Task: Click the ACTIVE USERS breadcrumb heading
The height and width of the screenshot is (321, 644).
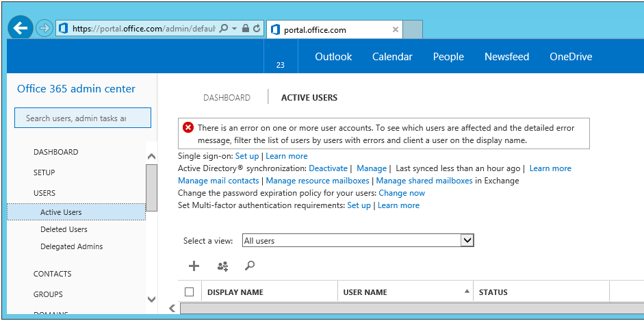Action: click(309, 98)
